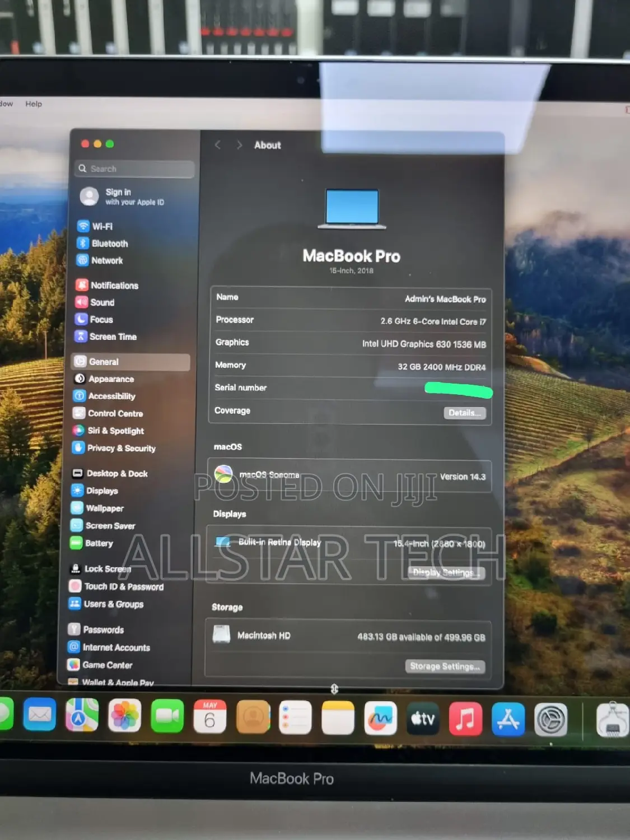The image size is (630, 840).
Task: Open Lock Screen settings
Action: pyautogui.click(x=100, y=569)
